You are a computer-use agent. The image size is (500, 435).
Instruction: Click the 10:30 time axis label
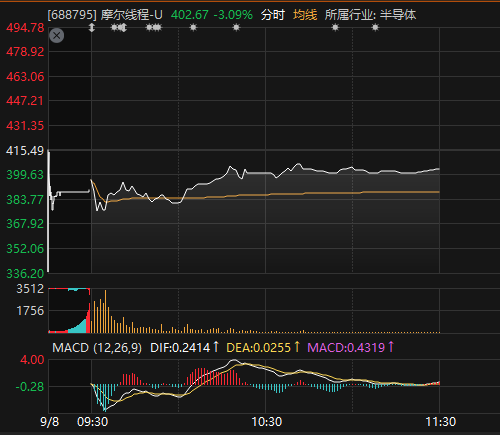click(266, 422)
